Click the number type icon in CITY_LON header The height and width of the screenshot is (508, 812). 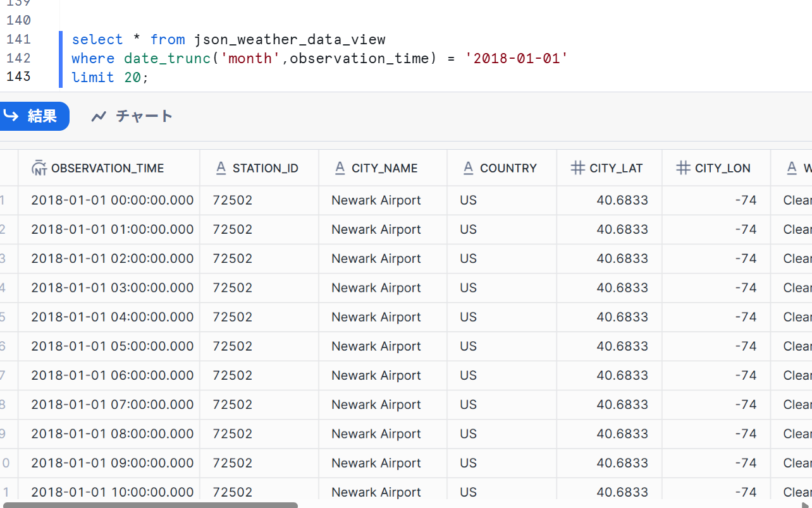tap(683, 168)
